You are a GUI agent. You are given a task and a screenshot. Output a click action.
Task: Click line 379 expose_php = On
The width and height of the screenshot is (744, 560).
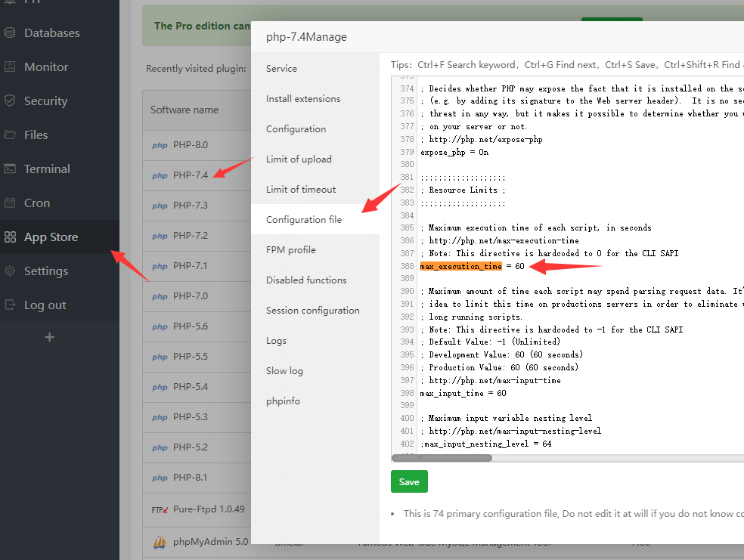pos(454,152)
